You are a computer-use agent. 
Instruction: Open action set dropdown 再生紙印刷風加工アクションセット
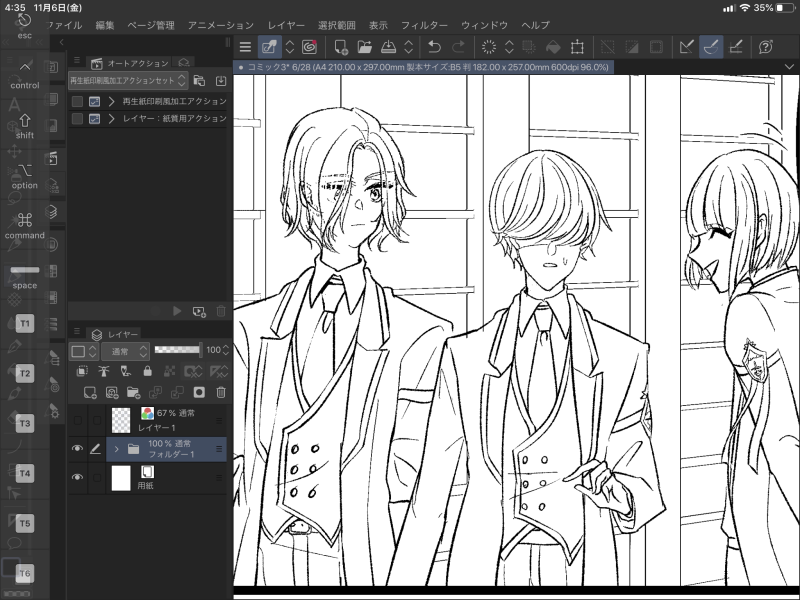pos(128,81)
